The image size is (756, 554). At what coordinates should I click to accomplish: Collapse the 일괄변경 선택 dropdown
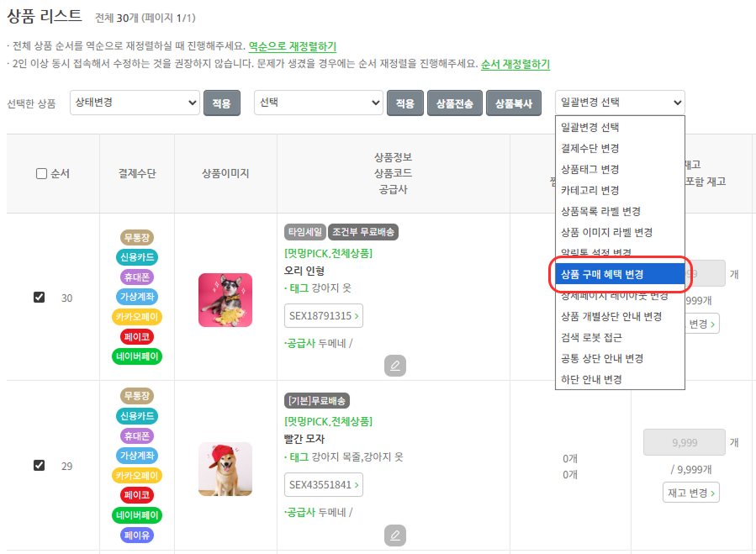(620, 103)
